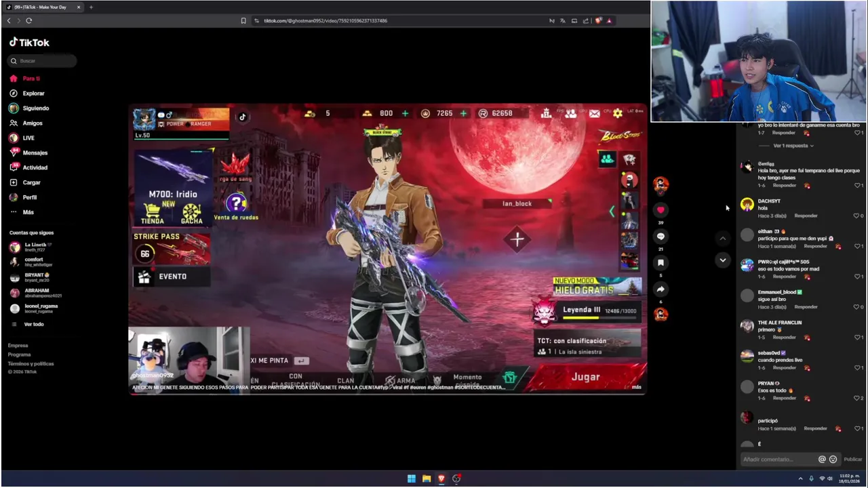Image resolution: width=868 pixels, height=488 pixels.
Task: Reload the page
Action: pos(29,21)
